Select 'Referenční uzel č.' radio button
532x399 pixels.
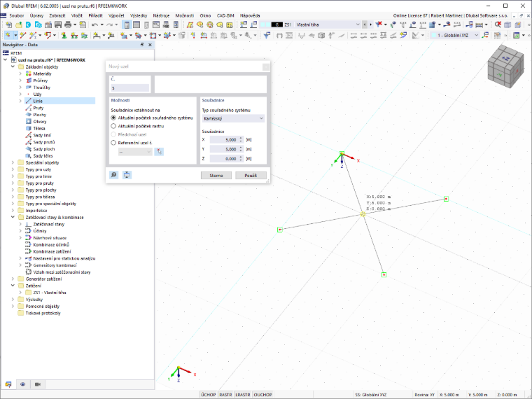[x=113, y=143]
